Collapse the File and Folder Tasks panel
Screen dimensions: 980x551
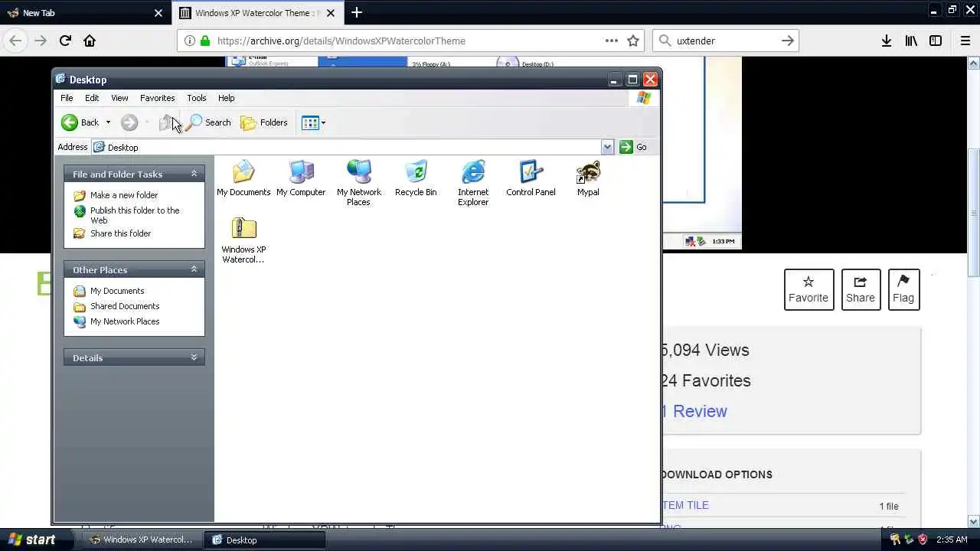(x=194, y=174)
